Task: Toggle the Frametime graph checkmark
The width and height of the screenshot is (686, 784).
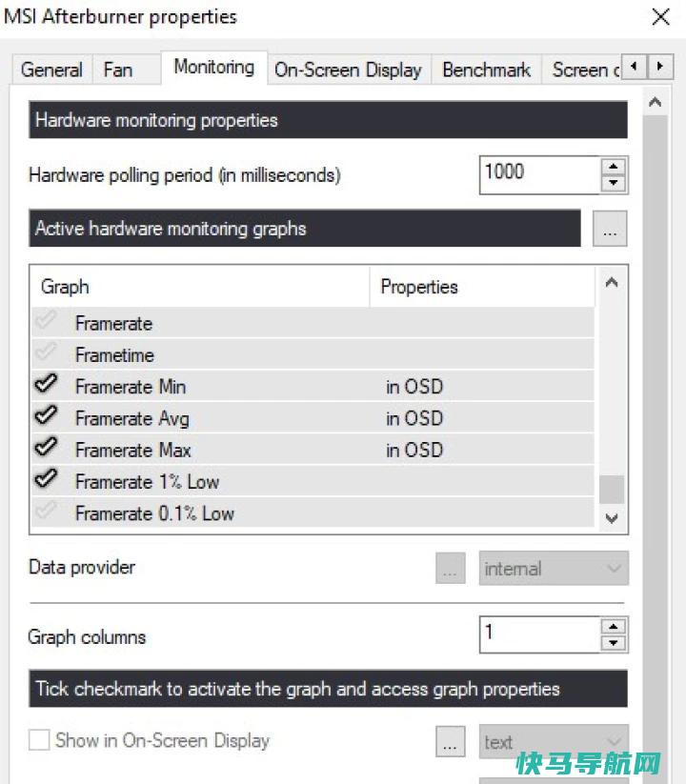Action: pos(46,352)
